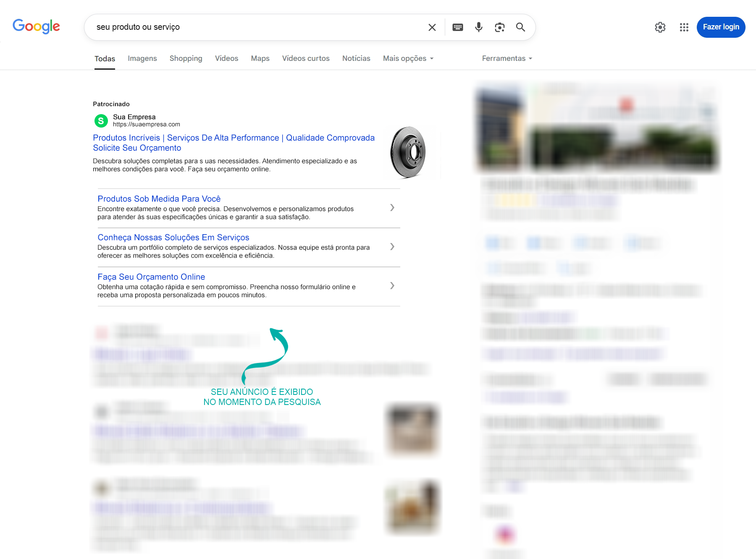Expand the Mais opções dropdown

pyautogui.click(x=408, y=58)
